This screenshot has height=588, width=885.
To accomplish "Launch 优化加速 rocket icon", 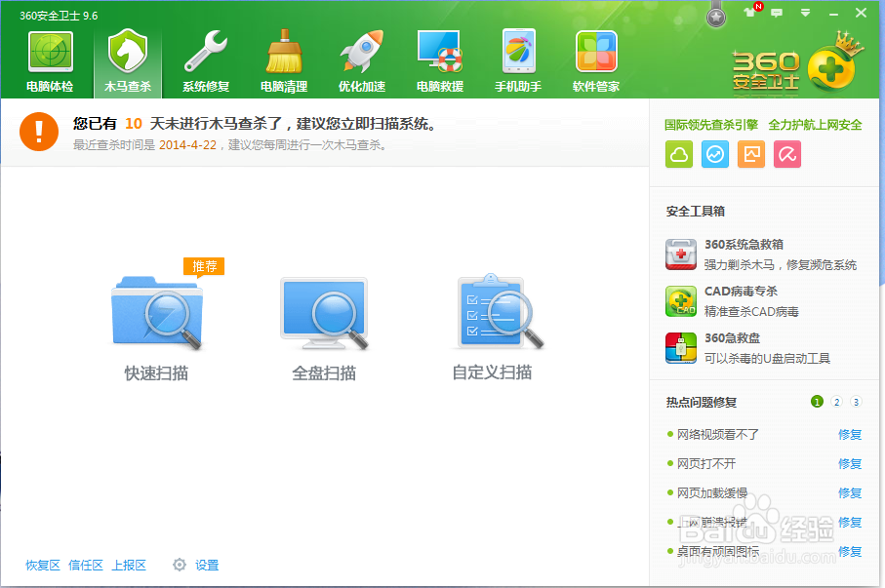I will (362, 52).
